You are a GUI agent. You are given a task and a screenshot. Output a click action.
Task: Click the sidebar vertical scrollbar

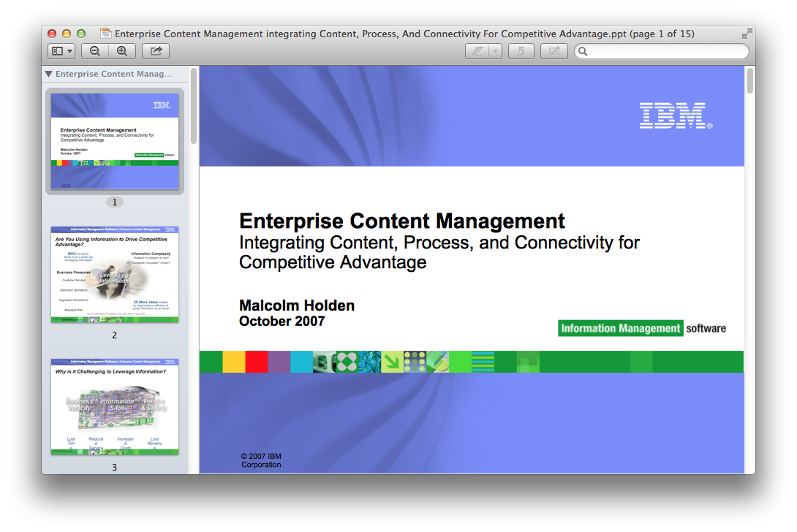pyautogui.click(x=194, y=106)
